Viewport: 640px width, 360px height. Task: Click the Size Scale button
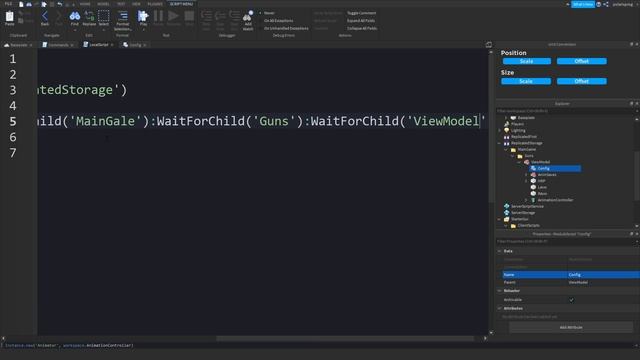[x=526, y=81]
